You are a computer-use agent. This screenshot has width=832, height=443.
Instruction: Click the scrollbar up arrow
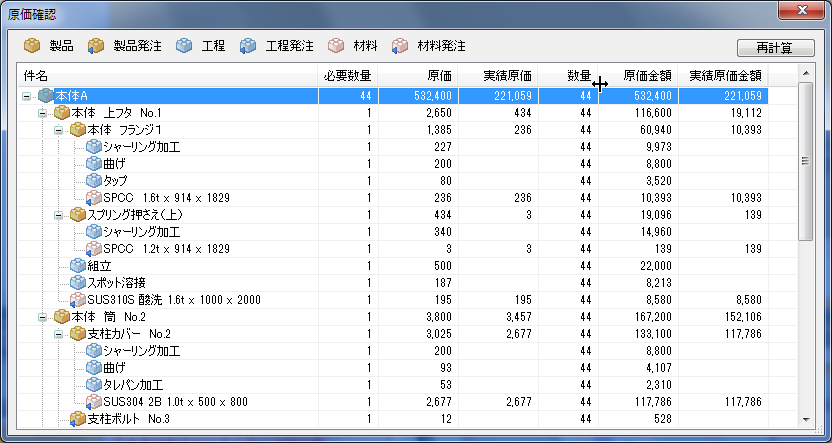tap(805, 73)
